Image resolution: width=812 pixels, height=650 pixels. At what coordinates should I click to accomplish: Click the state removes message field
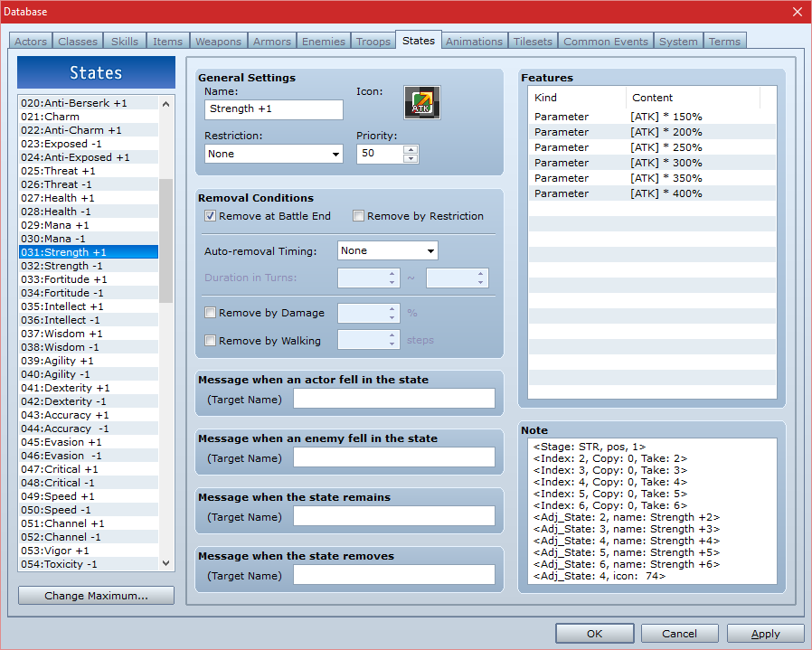click(x=394, y=575)
